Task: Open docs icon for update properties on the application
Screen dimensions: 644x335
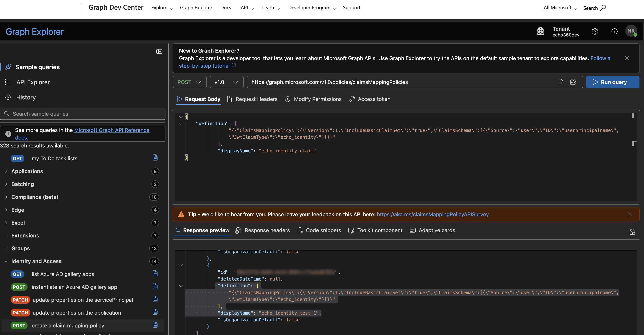Action: pyautogui.click(x=155, y=312)
